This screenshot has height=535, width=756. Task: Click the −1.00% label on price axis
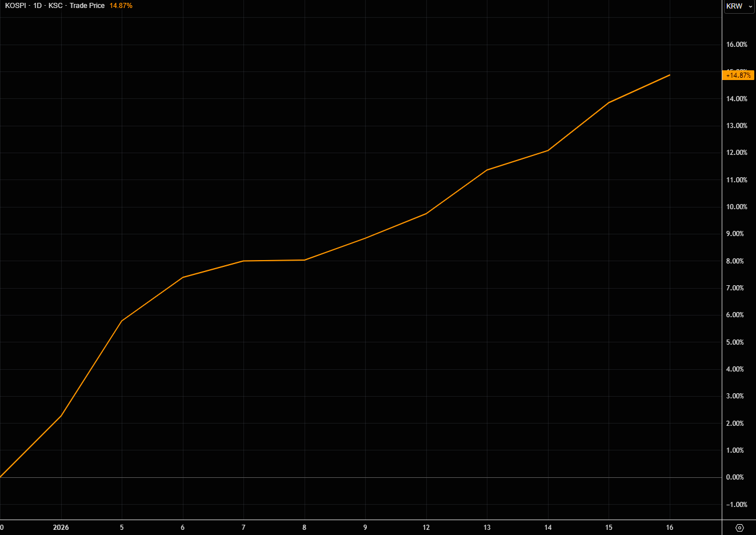point(737,505)
